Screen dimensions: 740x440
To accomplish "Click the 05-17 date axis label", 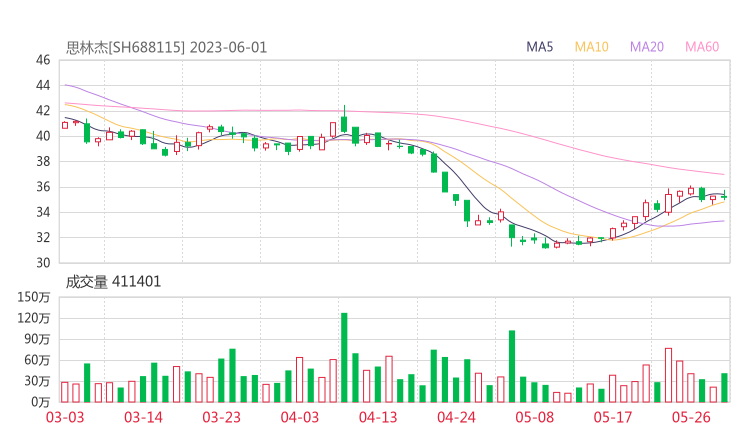I will click(x=613, y=417).
